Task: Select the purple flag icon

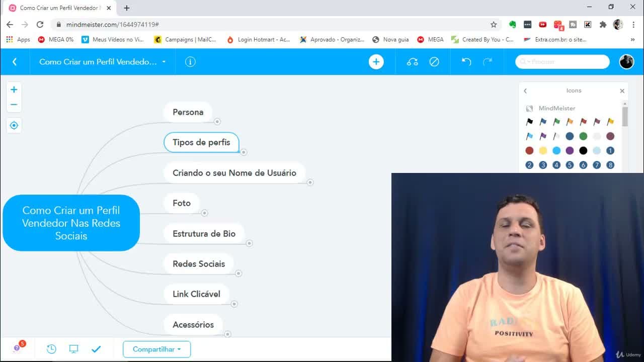Action: tap(543, 136)
